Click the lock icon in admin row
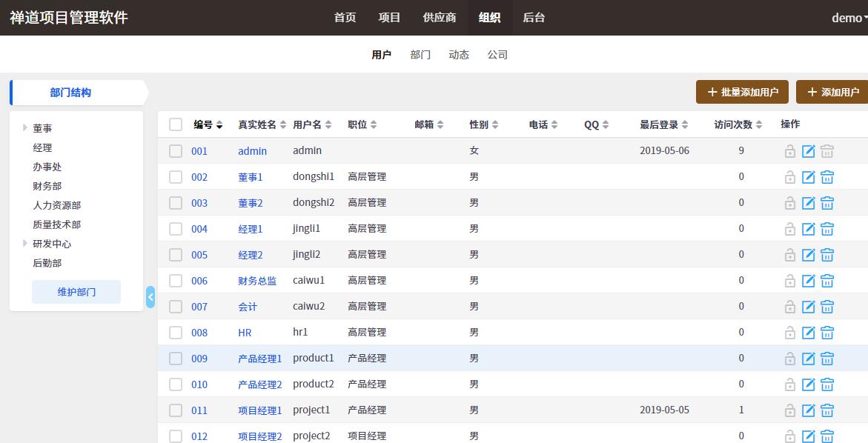The height and width of the screenshot is (443, 868). (x=790, y=151)
